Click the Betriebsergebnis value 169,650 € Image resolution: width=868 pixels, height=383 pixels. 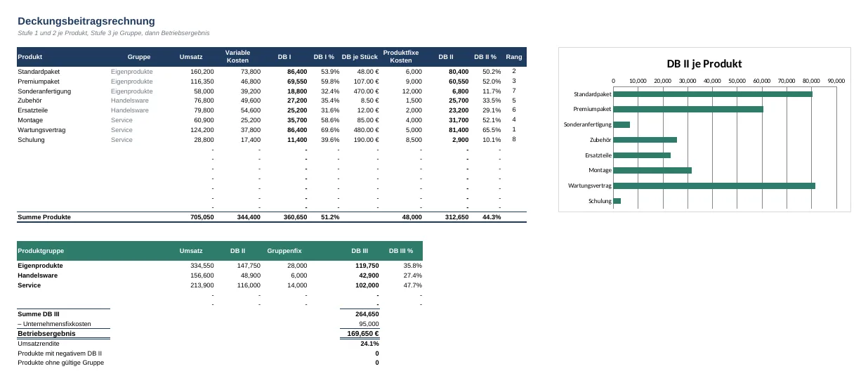[363, 334]
